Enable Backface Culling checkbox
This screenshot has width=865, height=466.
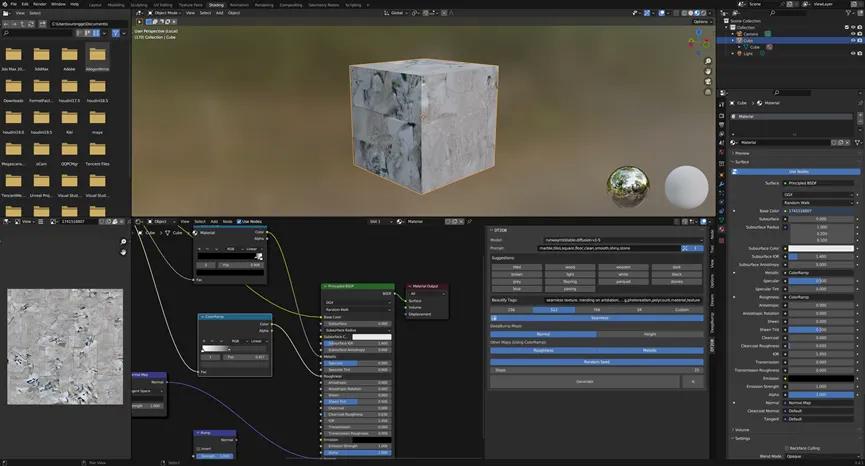point(785,448)
